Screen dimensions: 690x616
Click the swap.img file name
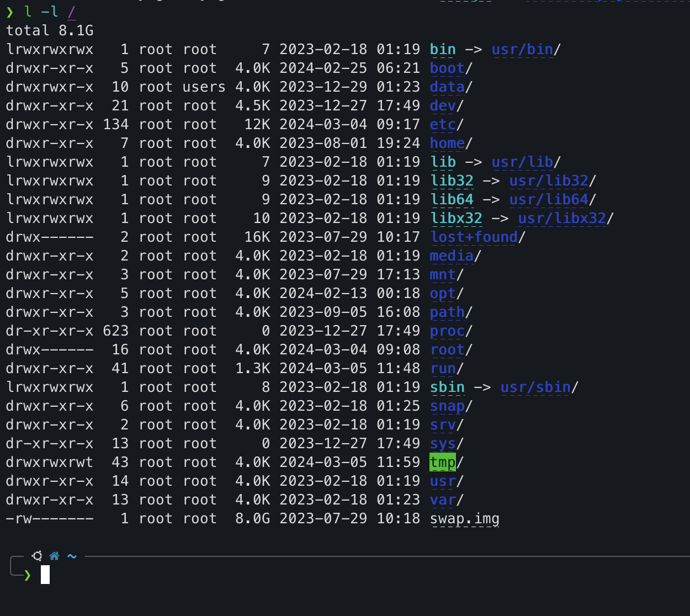coord(464,519)
